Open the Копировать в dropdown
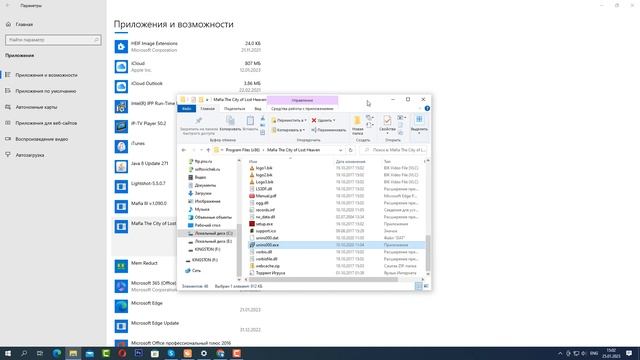640x360 pixels. pos(288,130)
